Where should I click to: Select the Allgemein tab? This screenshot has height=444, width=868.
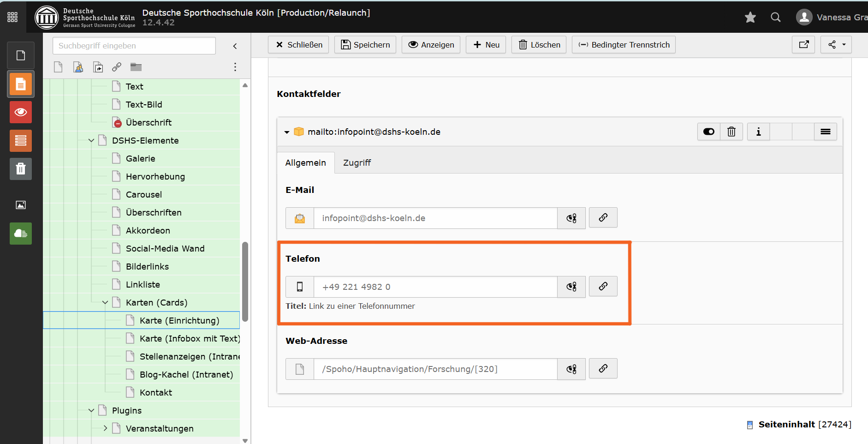305,163
